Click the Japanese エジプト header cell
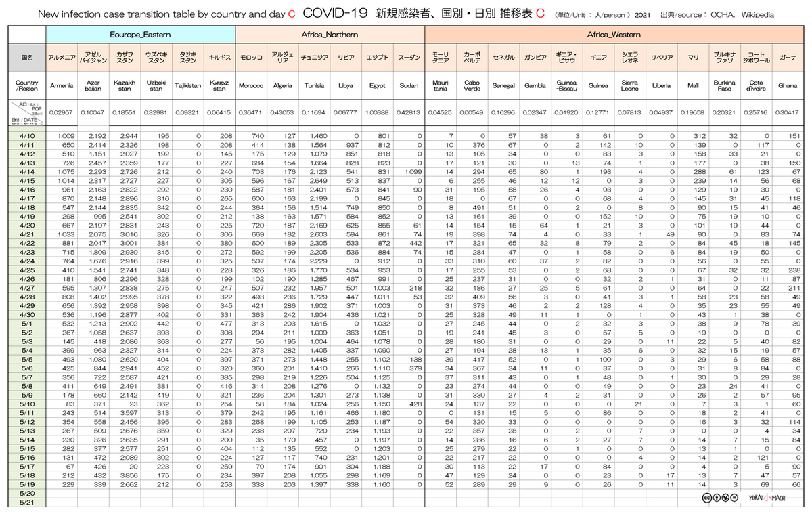812x512 pixels. pyautogui.click(x=377, y=58)
